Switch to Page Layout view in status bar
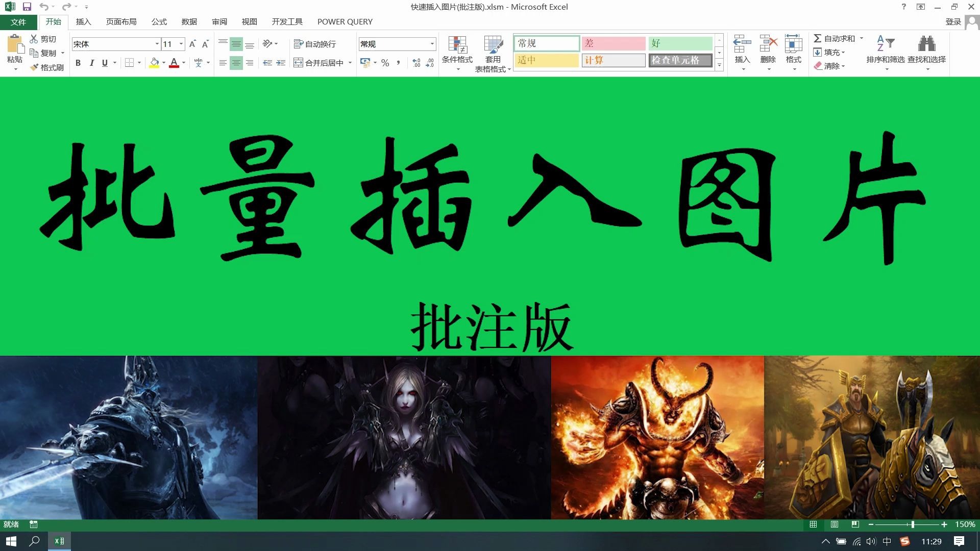This screenshot has height=551, width=980. [x=835, y=524]
